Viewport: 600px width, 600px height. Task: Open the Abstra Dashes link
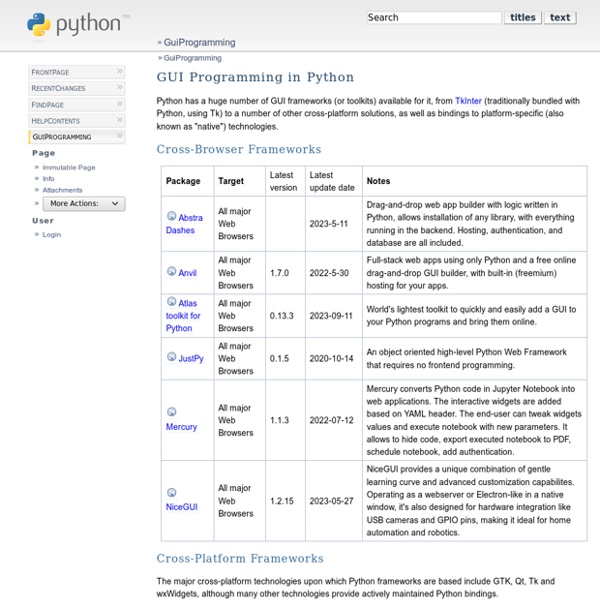click(184, 224)
